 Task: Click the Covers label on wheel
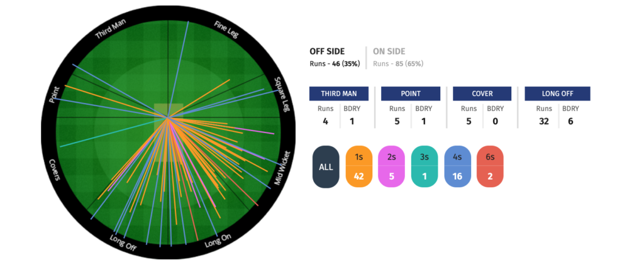54,170
